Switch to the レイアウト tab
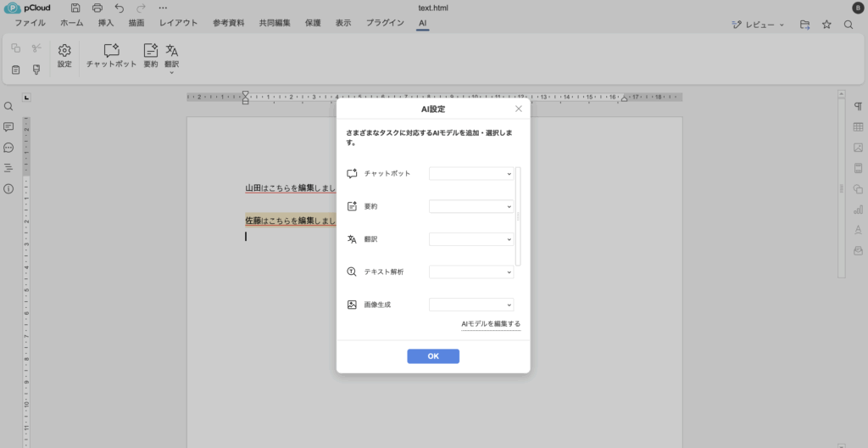Image resolution: width=868 pixels, height=448 pixels. pyautogui.click(x=178, y=23)
